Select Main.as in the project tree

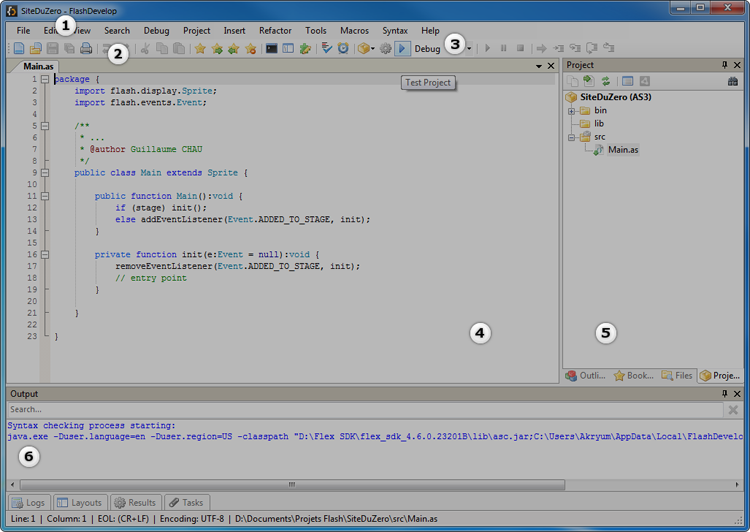point(622,150)
